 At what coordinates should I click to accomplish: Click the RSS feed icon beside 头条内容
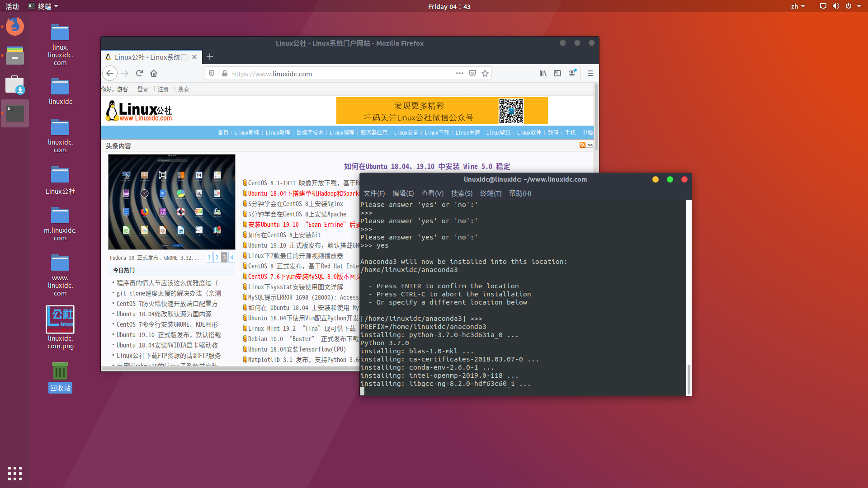click(583, 145)
